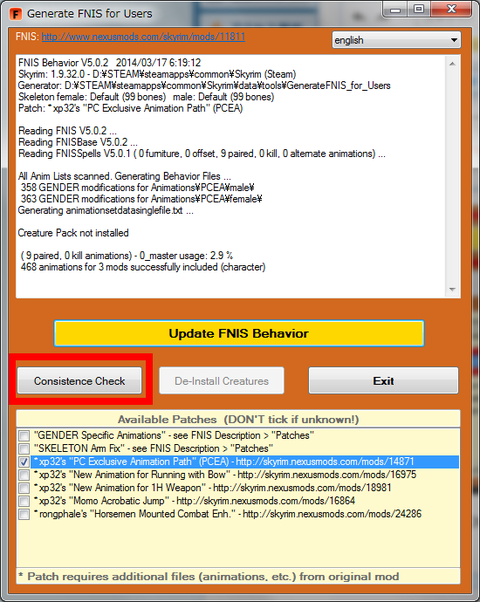The height and width of the screenshot is (602, 480).
Task: Click "Generating animationsetdatasinglefile.txt" log line
Action: [106, 210]
